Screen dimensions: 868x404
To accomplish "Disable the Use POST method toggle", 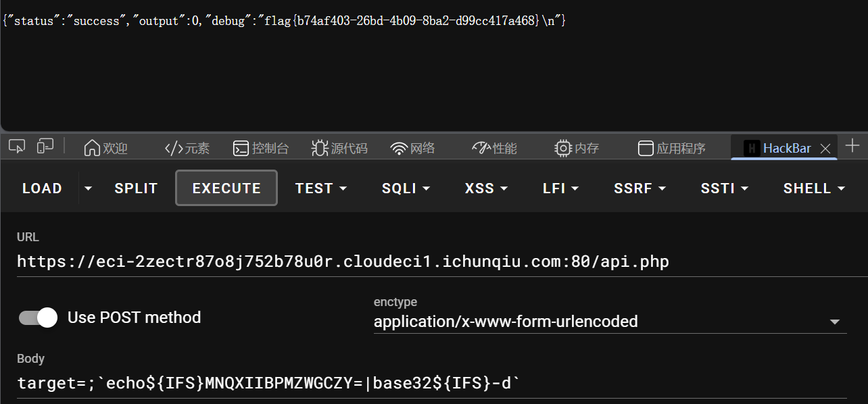I will point(38,318).
